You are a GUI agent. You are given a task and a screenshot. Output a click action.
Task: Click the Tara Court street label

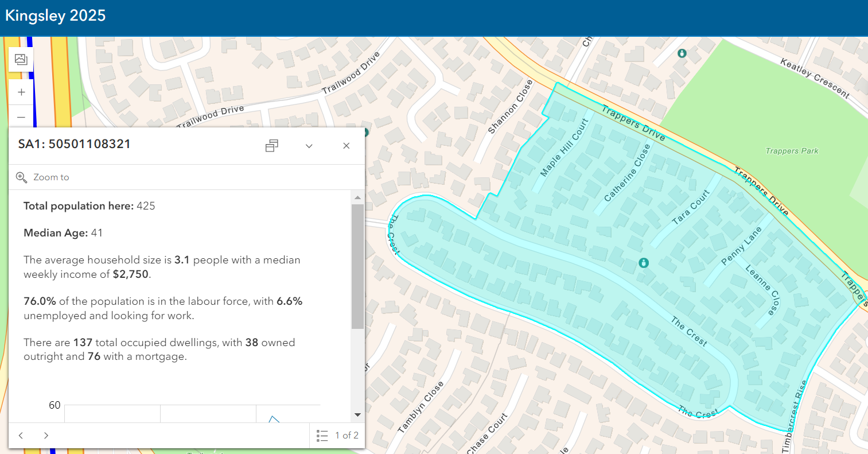pyautogui.click(x=691, y=207)
